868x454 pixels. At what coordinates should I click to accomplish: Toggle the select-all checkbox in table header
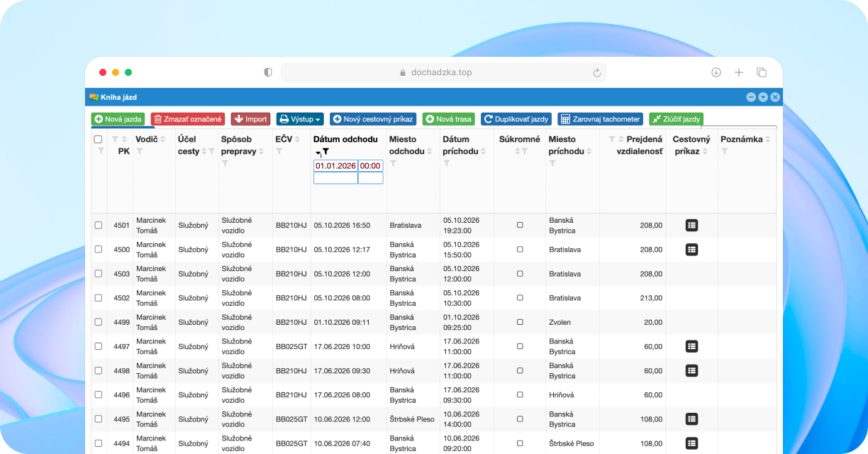point(99,140)
